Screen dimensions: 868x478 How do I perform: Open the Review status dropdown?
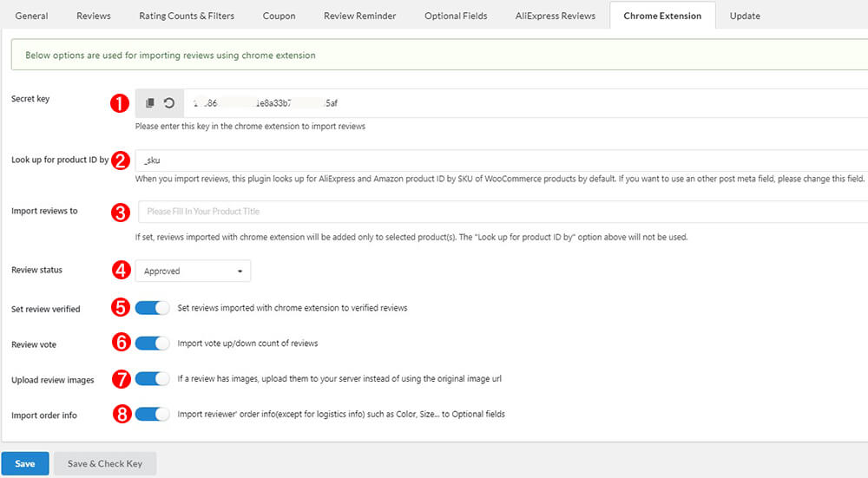193,271
